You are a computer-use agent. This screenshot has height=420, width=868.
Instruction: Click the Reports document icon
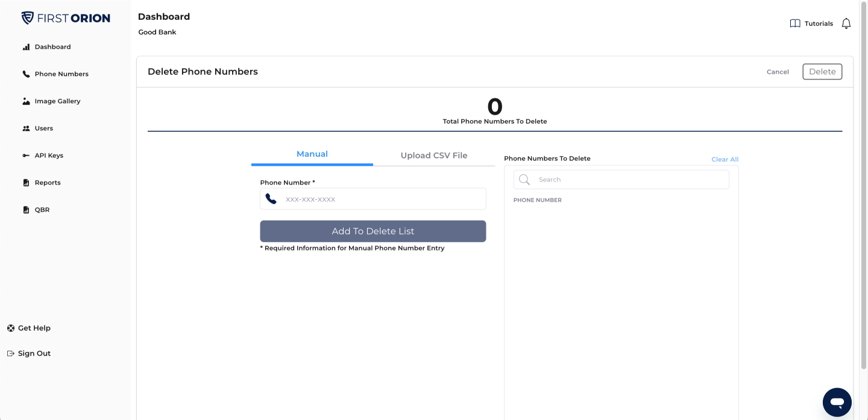pos(26,183)
